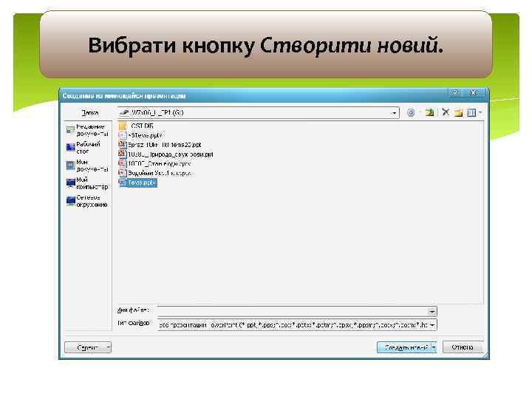
Task: Open Мой компьютер in places bar
Action: 87,183
